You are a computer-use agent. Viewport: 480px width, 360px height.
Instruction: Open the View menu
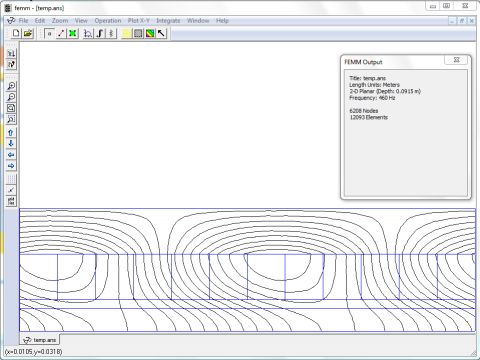pos(81,21)
